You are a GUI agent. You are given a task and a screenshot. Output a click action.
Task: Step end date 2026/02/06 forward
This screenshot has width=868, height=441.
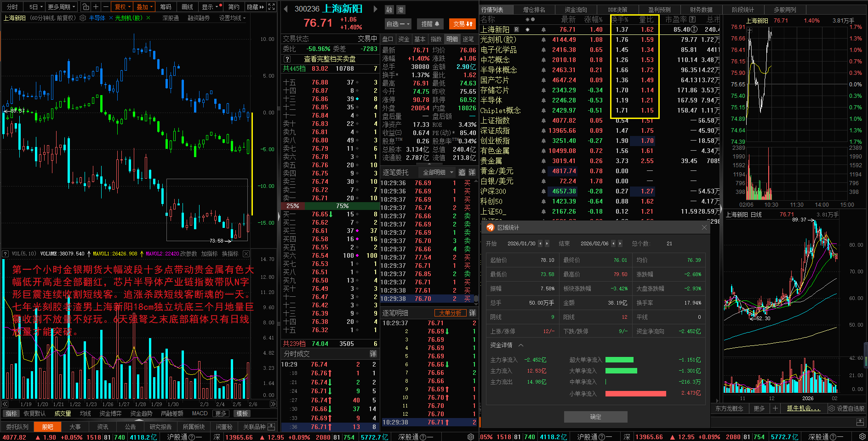coord(620,243)
